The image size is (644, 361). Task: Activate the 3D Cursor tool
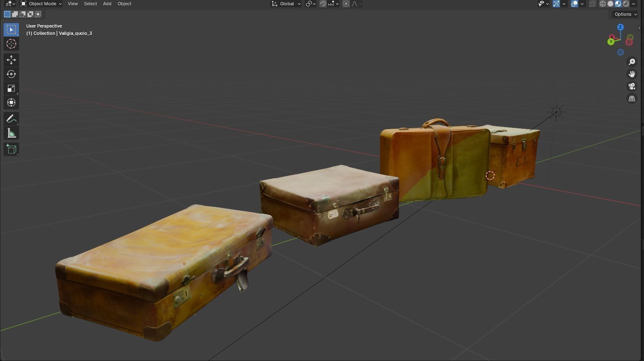11,44
